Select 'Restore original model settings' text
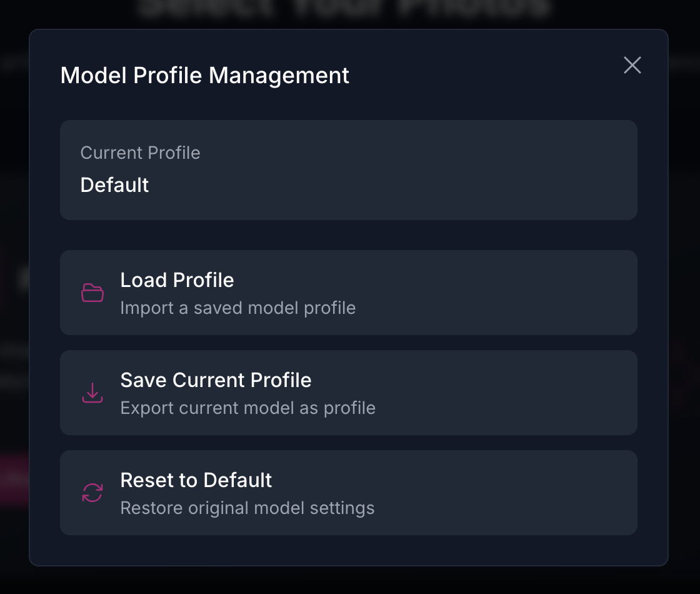 click(x=247, y=508)
